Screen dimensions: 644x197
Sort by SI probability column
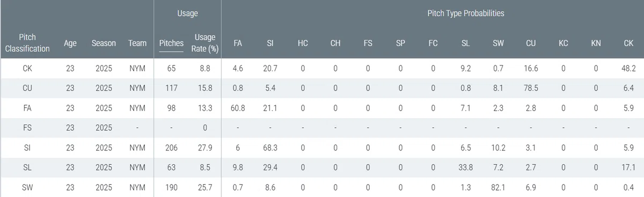pos(270,43)
